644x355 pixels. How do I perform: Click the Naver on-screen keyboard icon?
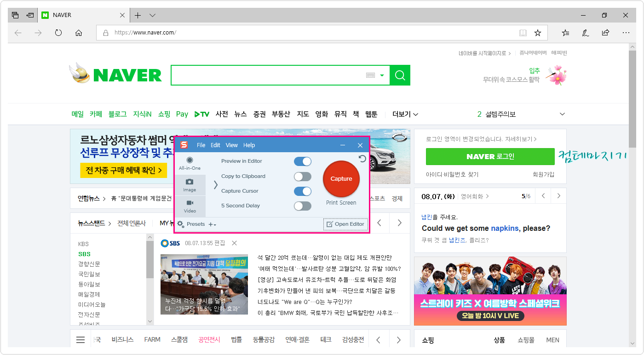370,75
